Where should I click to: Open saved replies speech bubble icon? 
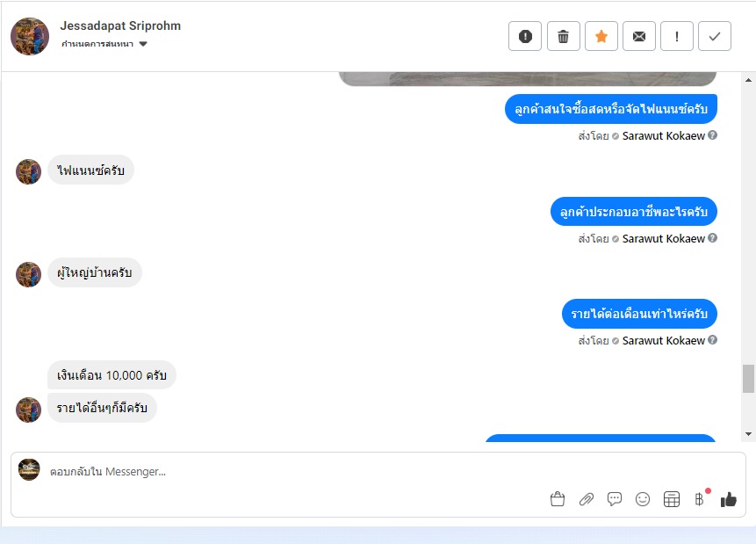point(615,499)
